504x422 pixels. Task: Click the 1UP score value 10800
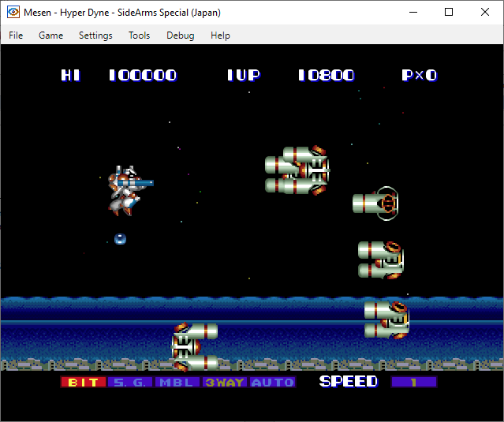point(327,76)
